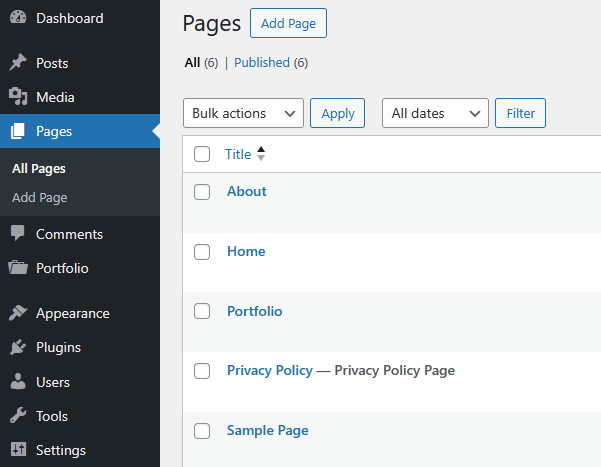Open Media via its camera icon
The height and width of the screenshot is (467, 601).
coord(18,97)
